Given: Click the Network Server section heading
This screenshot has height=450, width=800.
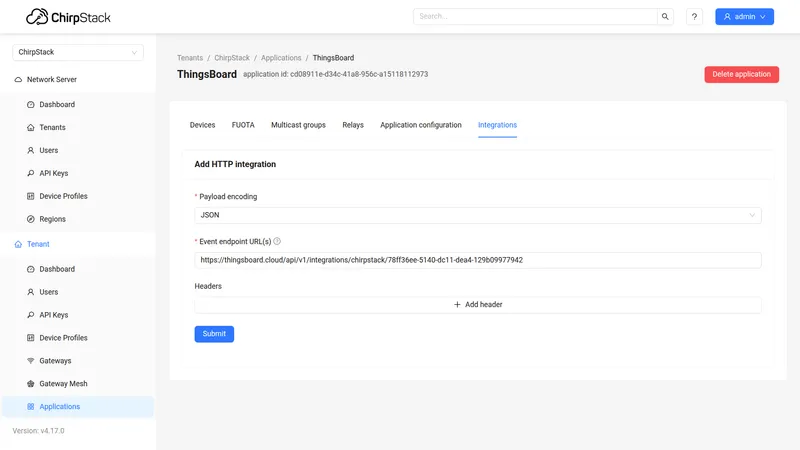Looking at the screenshot, I should tap(52, 80).
